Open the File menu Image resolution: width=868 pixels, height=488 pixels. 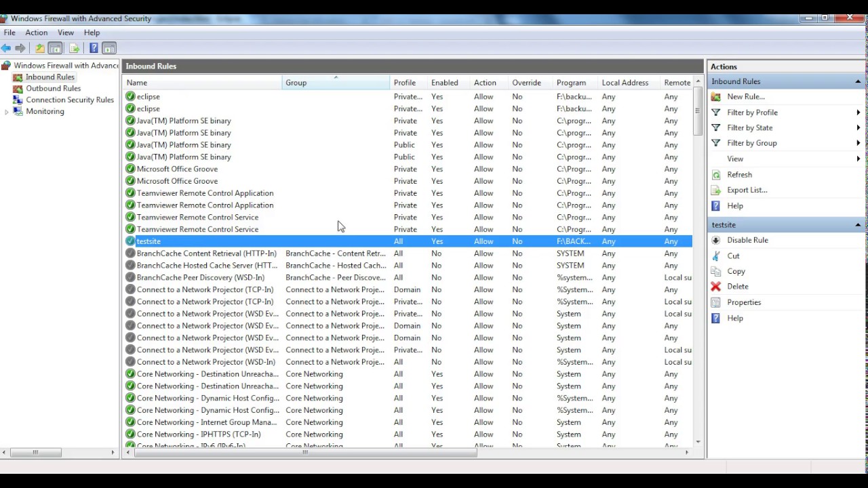point(9,33)
